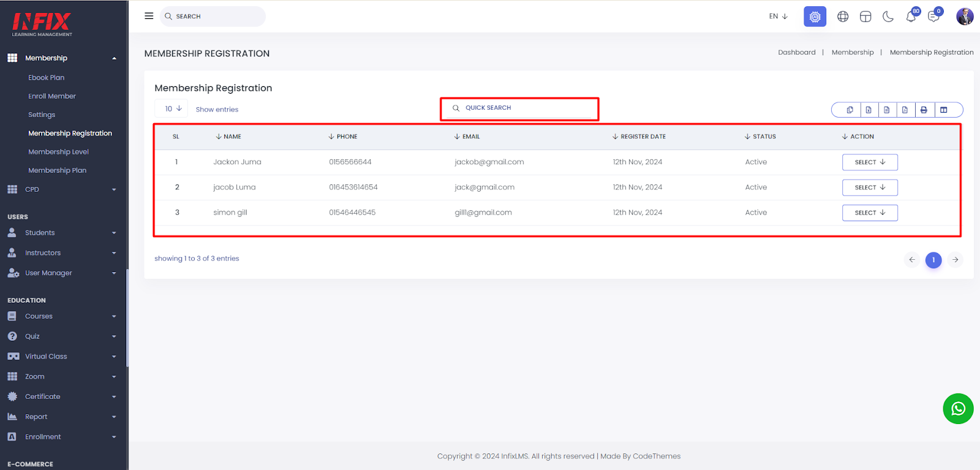Sort table by PHONE column

point(343,137)
